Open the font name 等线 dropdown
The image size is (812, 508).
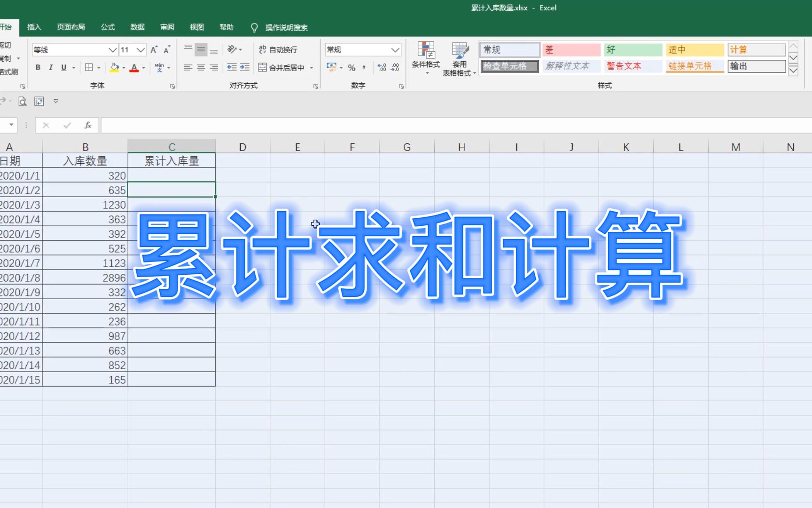113,50
